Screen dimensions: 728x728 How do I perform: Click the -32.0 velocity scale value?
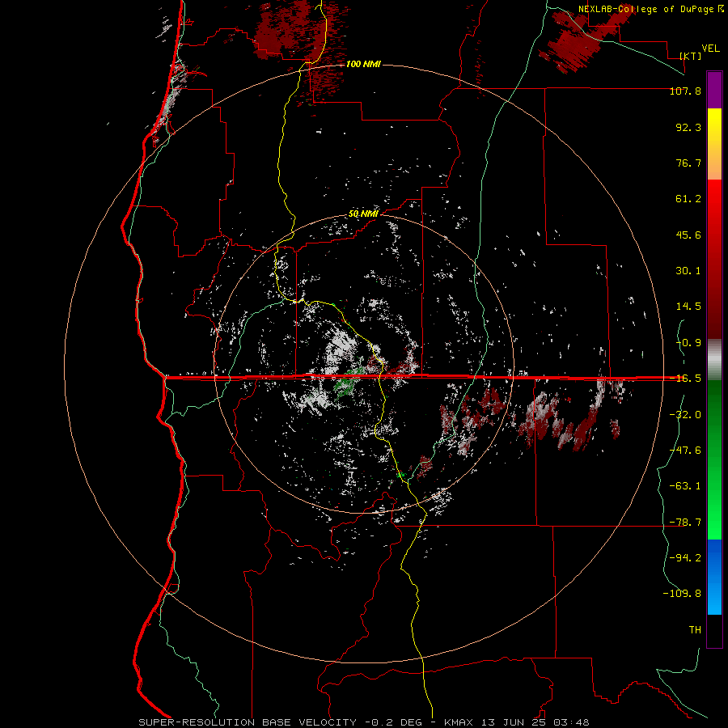pyautogui.click(x=685, y=414)
